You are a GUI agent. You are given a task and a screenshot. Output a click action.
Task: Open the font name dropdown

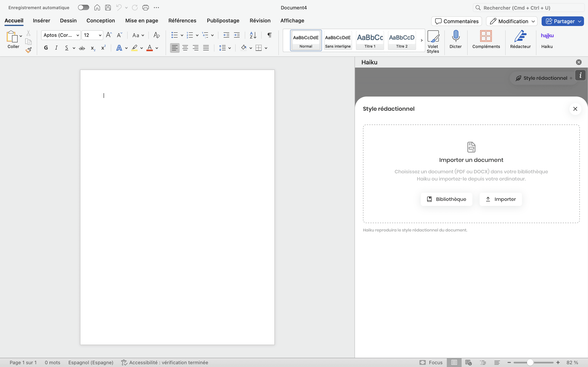[77, 35]
